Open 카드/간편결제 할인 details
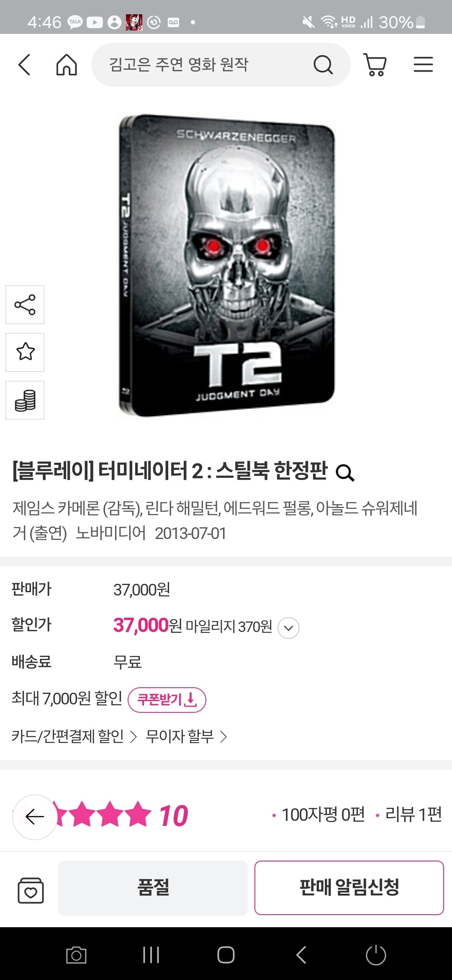Screen dimensions: 452x980 (x=74, y=737)
